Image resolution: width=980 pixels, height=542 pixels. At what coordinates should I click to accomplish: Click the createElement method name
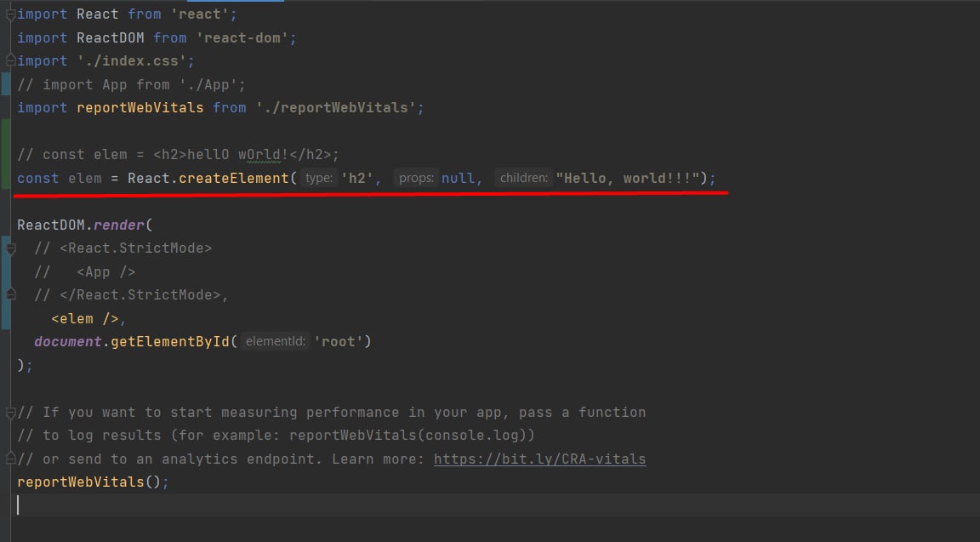[234, 179]
